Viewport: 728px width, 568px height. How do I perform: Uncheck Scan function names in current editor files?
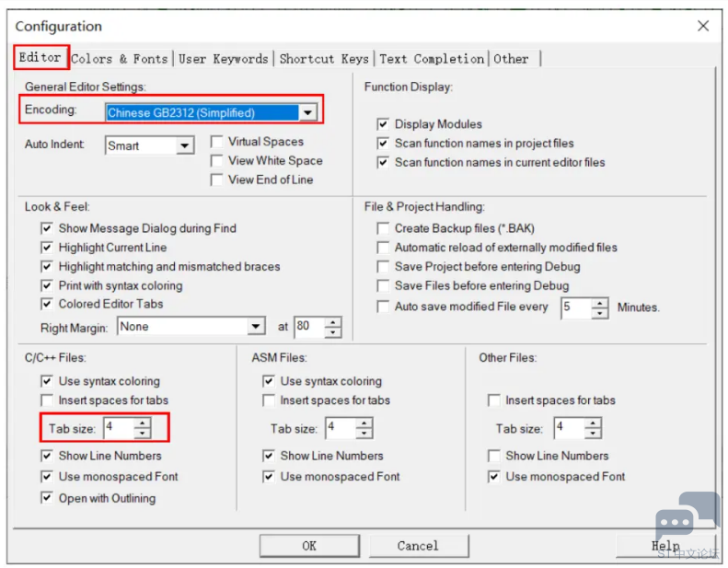tap(383, 163)
